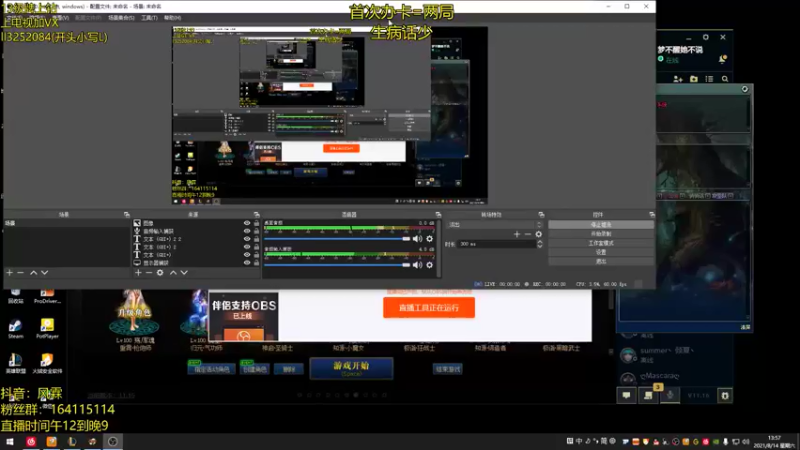Image resolution: width=800 pixels, height=450 pixels.
Task: Open the 火绒安全软件 desktop shortcut
Action: tap(47, 364)
